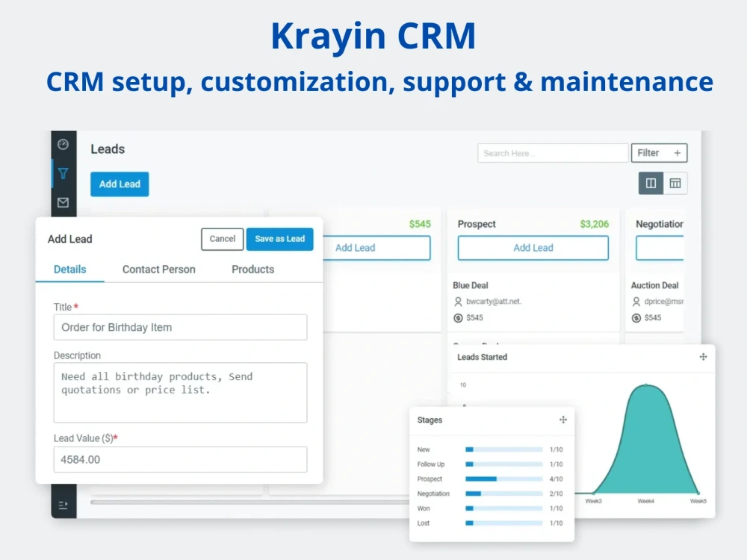This screenshot has width=747, height=560.
Task: Open the Mail envelope icon in sidebar
Action: pyautogui.click(x=63, y=202)
